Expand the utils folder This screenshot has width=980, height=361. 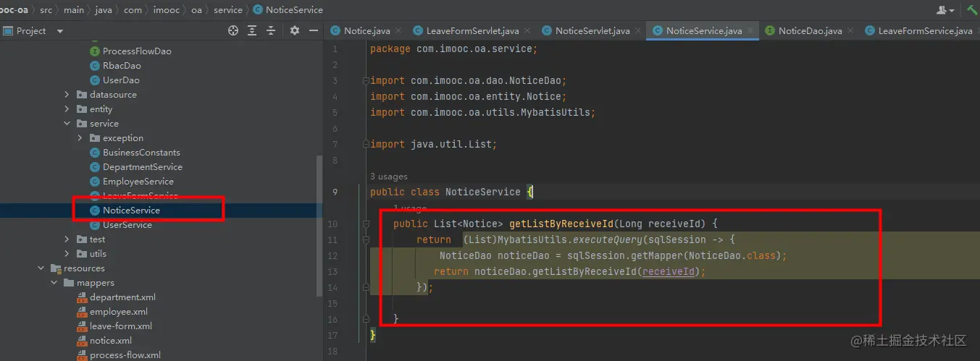click(x=67, y=254)
